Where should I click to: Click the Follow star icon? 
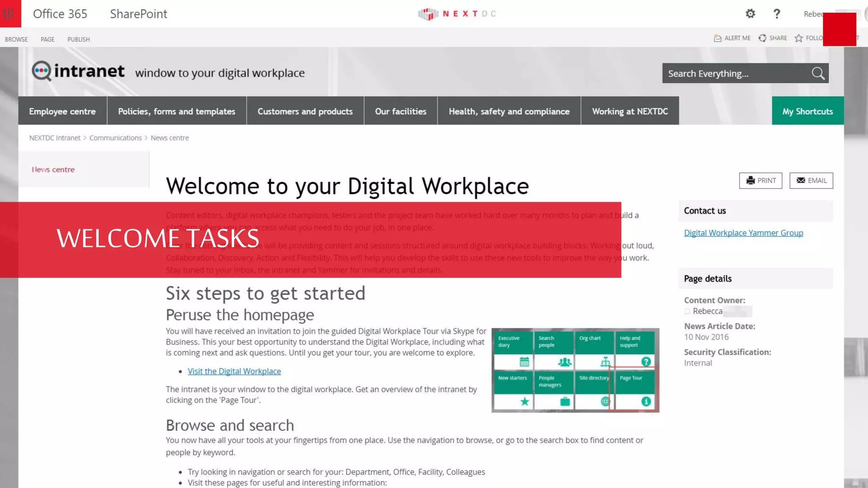pyautogui.click(x=798, y=38)
